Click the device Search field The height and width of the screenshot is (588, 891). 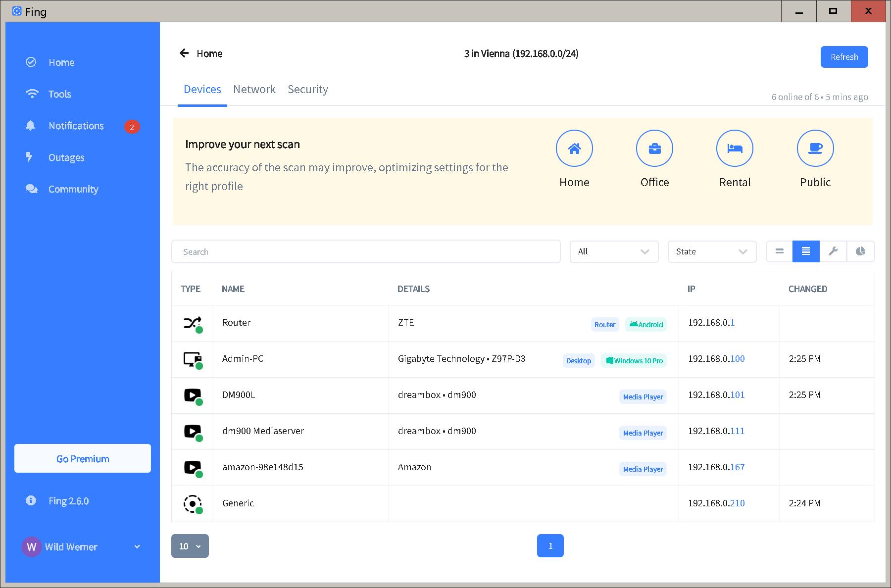[x=366, y=251]
